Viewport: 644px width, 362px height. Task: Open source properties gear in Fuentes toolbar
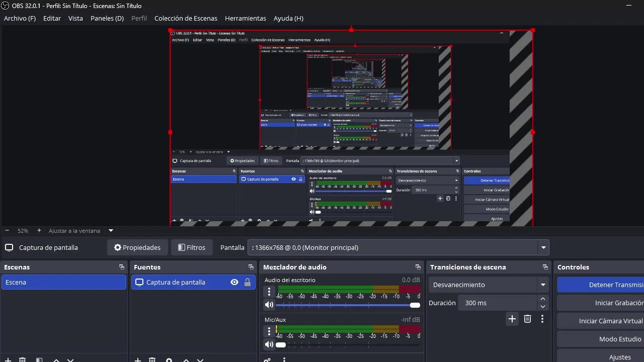coord(169,360)
